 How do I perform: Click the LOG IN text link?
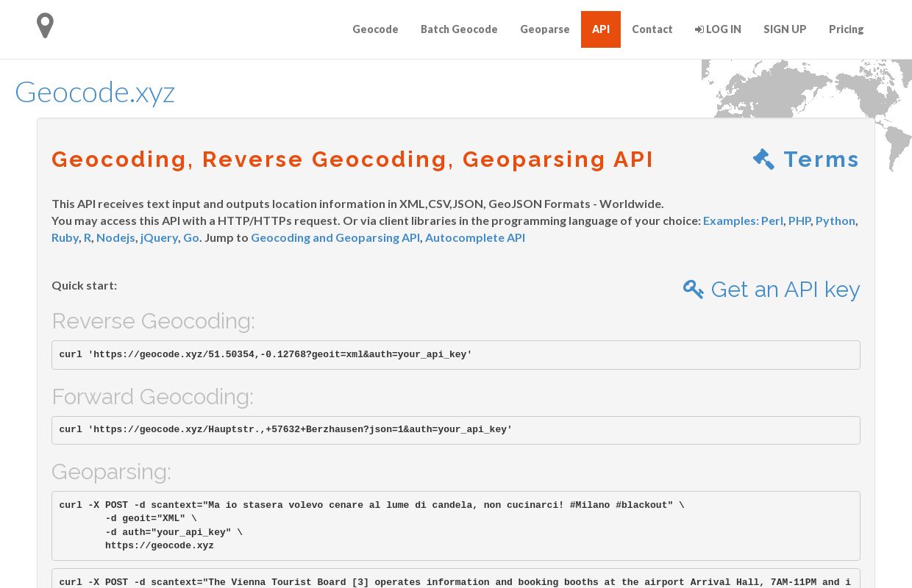tap(724, 29)
